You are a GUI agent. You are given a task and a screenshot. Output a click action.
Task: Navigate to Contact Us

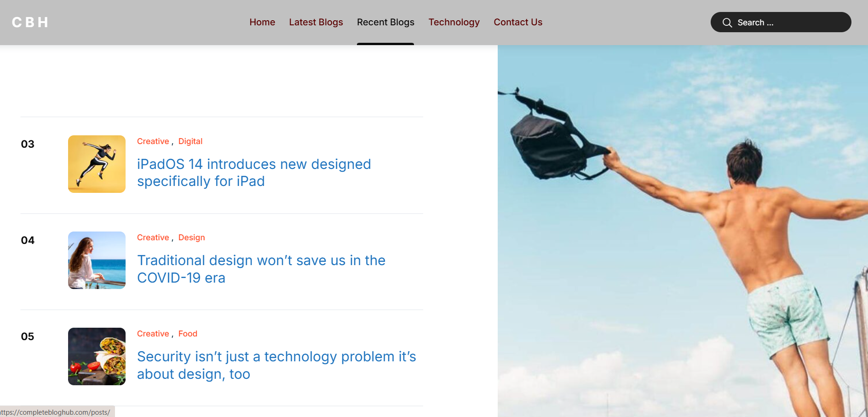[x=517, y=22]
